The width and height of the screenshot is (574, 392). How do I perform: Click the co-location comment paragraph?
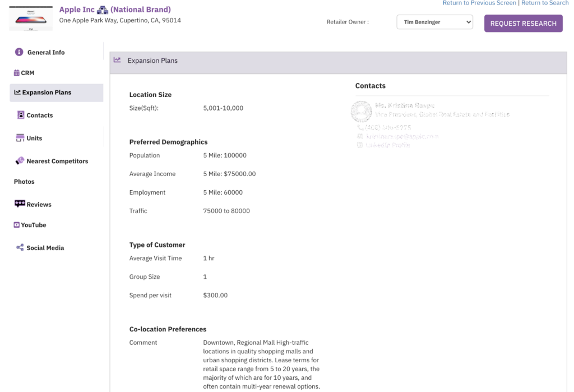point(261,365)
